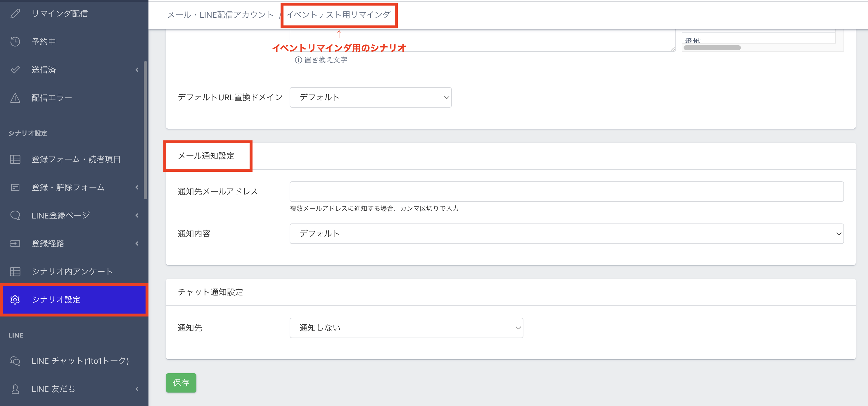Click the warning triangle icon for 配信エラー
868x406 pixels.
tap(15, 98)
